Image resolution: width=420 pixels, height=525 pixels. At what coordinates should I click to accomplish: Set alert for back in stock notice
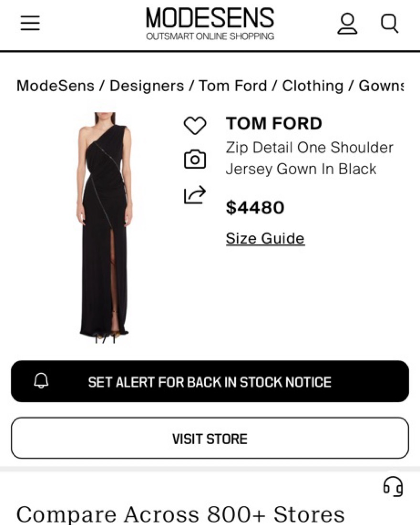coord(210,382)
